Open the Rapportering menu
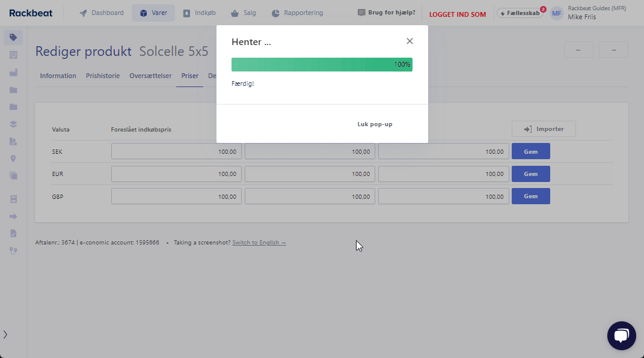The width and height of the screenshot is (644, 358). pyautogui.click(x=296, y=13)
